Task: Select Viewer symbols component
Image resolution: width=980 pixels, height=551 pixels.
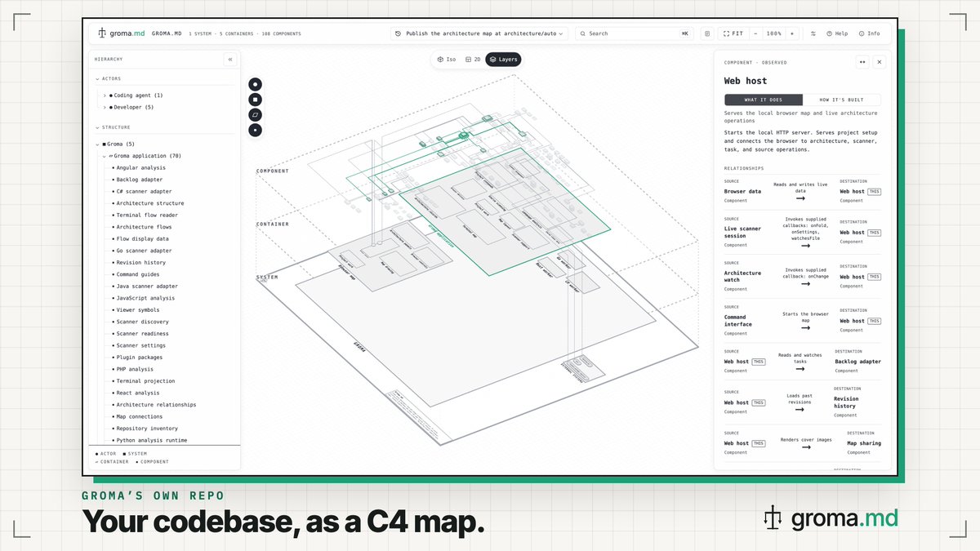Action: (137, 310)
